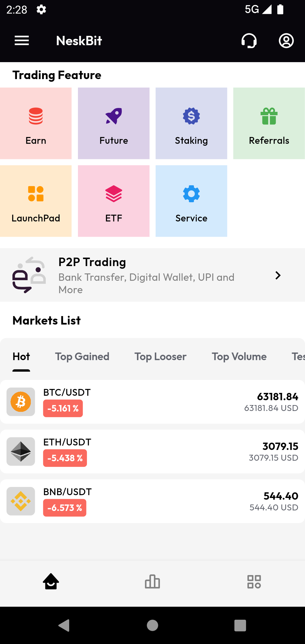Select the ETF layers tile
Image resolution: width=305 pixels, height=644 pixels.
114,201
